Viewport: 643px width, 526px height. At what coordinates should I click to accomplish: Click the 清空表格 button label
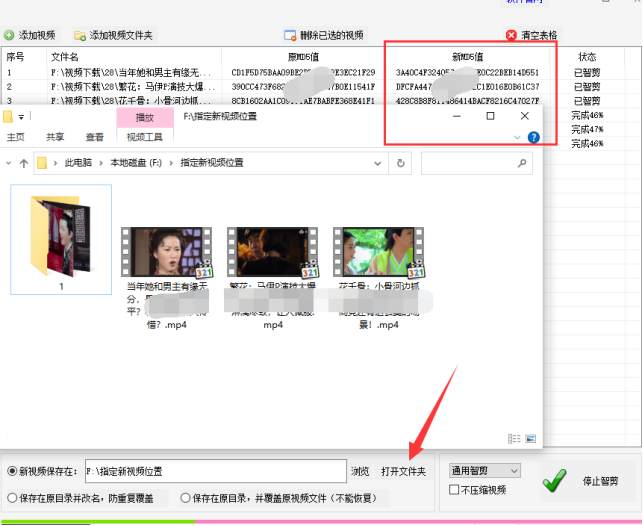point(539,36)
